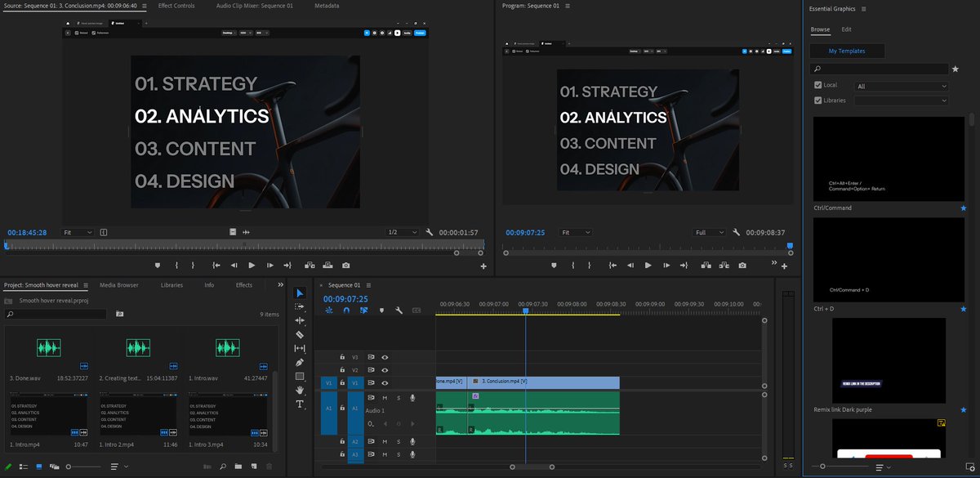Select the Selection tool arrow
This screenshot has width=980, height=478.
tap(299, 293)
